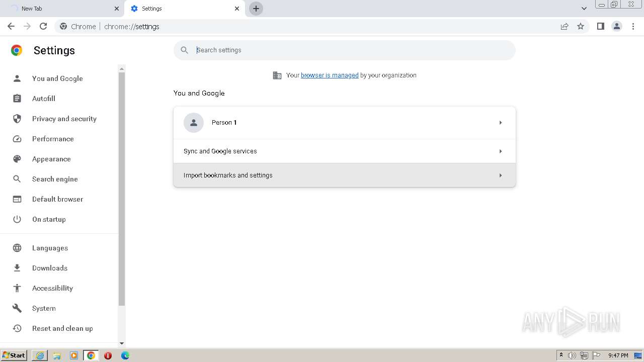Image resolution: width=644 pixels, height=362 pixels.
Task: Show hidden tray icons arrow
Action: pyautogui.click(x=561, y=355)
